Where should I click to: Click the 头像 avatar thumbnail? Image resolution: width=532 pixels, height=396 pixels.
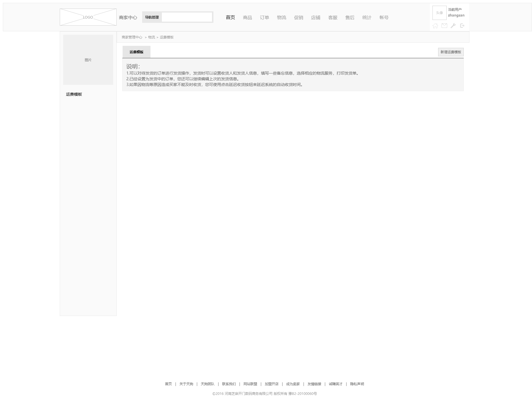click(x=440, y=13)
